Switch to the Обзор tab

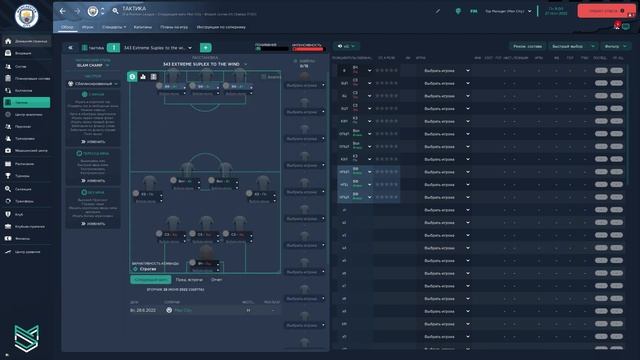point(67,27)
